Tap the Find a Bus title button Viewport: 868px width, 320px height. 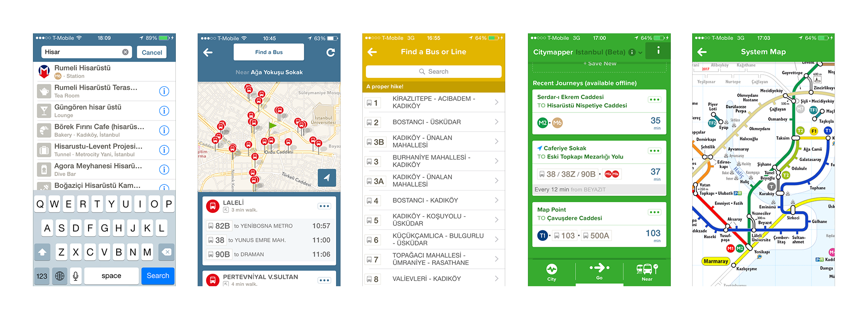269,52
